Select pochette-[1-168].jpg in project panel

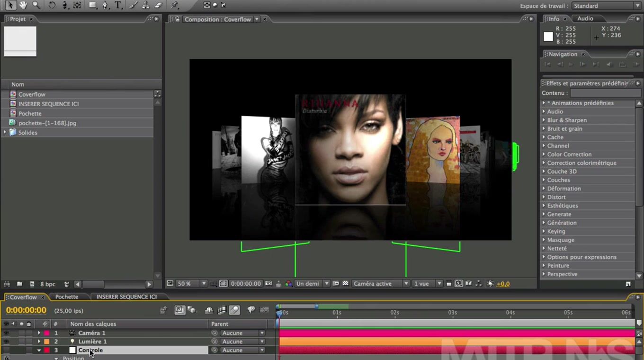coord(47,123)
